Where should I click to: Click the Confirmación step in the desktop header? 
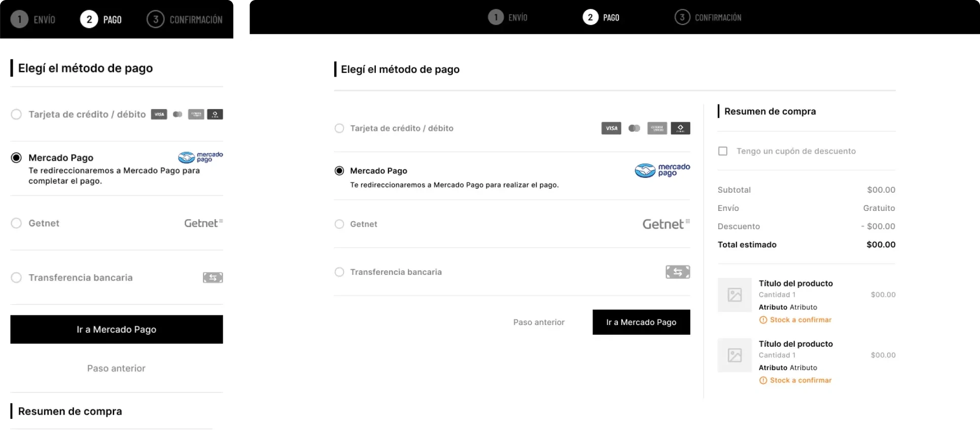tap(708, 17)
